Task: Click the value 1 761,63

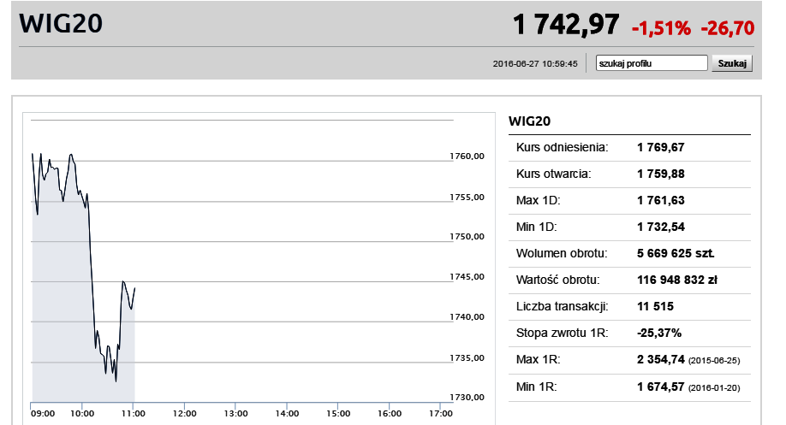Action: [x=661, y=200]
